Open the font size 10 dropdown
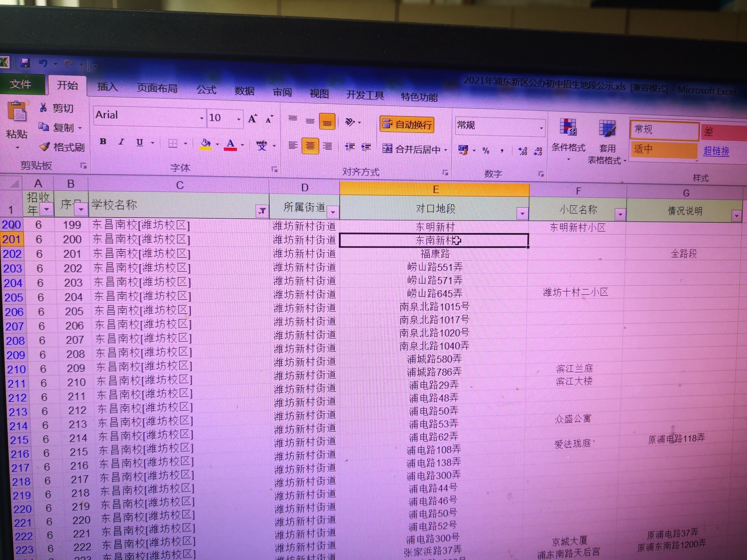The width and height of the screenshot is (747, 560). (239, 119)
